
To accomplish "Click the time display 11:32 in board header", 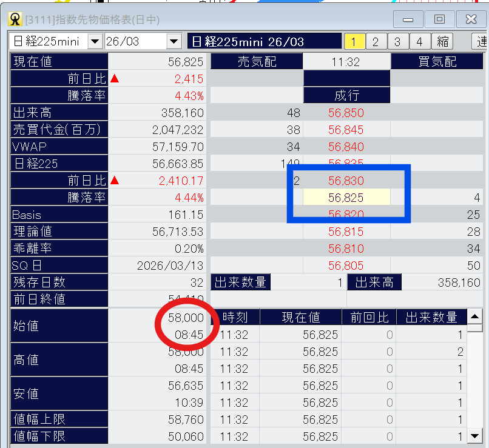I will 346,62.
